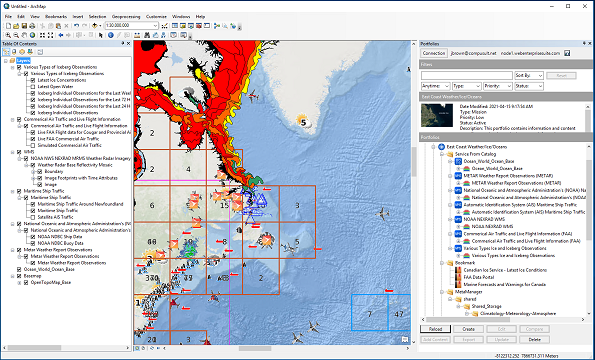Screen dimensions: 595x360
Task: Click the Find binoculars icon
Action: (147, 35)
